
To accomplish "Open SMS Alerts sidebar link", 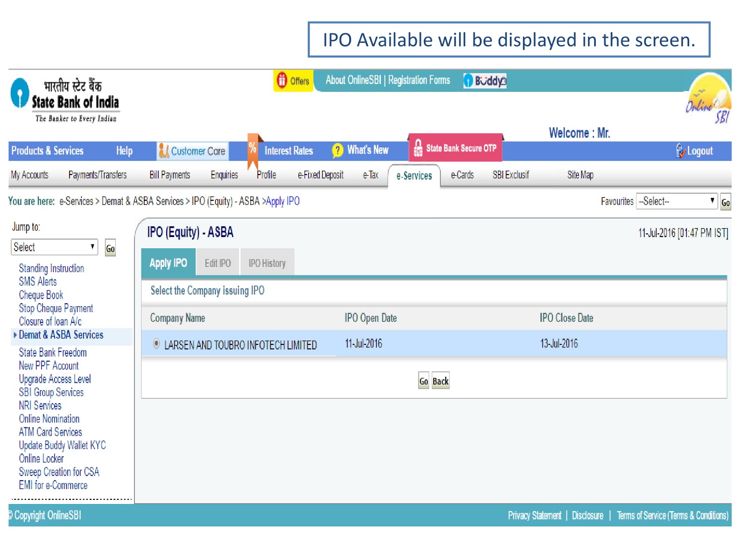I will [38, 281].
